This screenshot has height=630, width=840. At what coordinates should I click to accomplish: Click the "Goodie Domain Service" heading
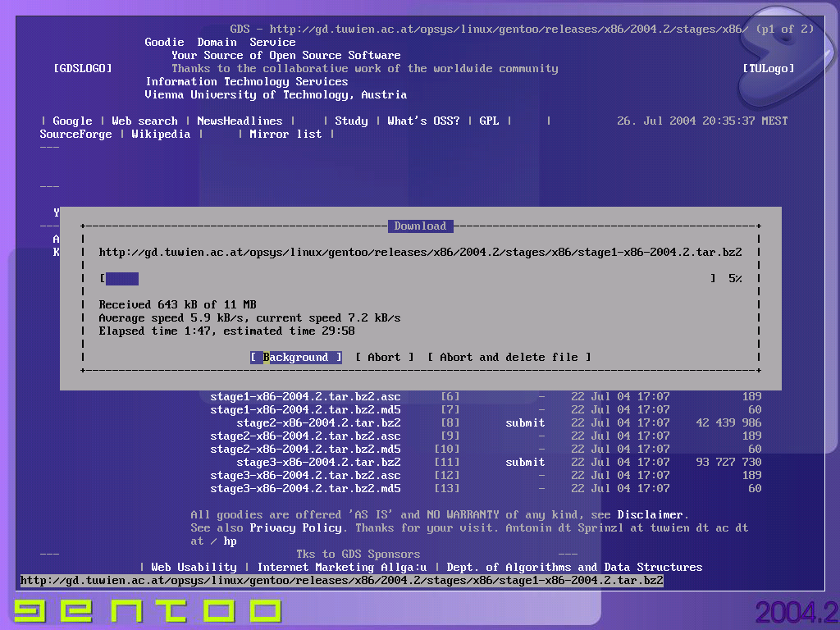click(220, 43)
